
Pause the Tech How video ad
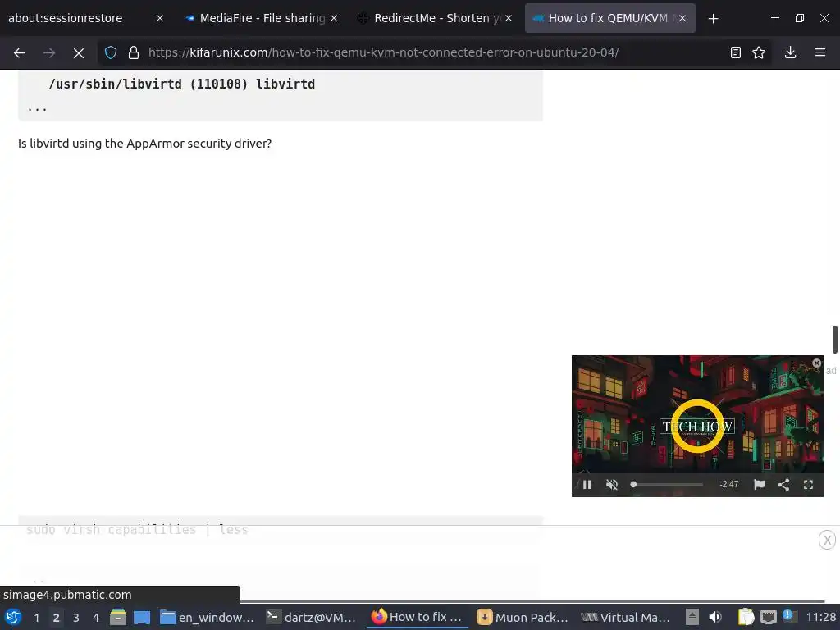587,485
